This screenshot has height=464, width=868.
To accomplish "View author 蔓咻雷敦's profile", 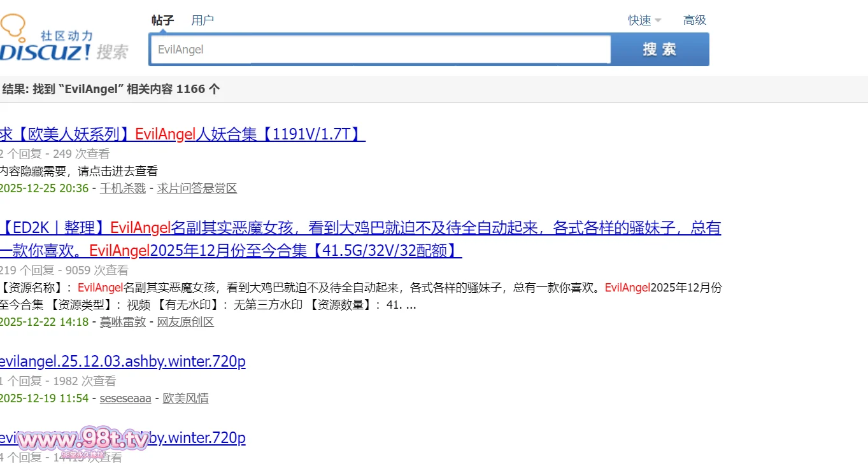I will point(122,322).
